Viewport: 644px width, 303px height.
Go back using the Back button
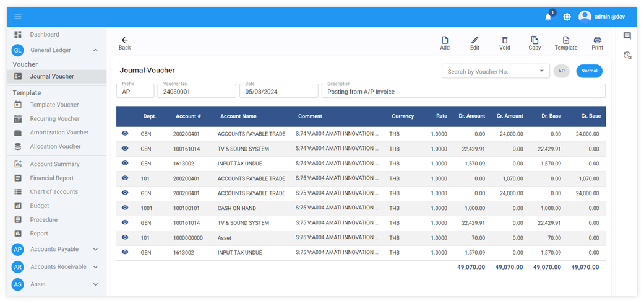[124, 43]
